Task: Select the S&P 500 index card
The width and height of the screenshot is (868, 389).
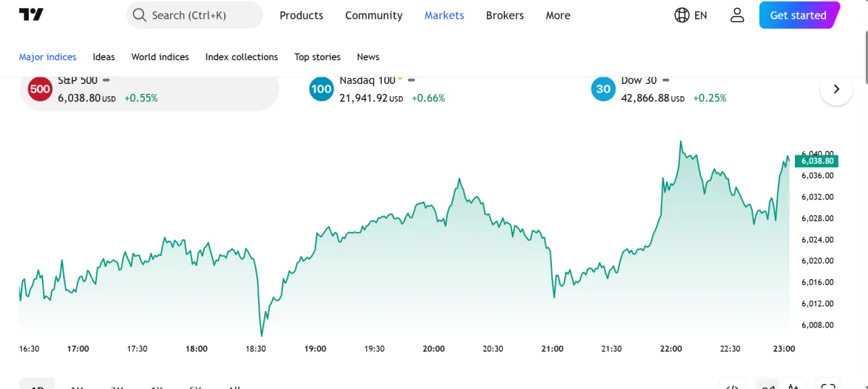Action: pyautogui.click(x=149, y=93)
